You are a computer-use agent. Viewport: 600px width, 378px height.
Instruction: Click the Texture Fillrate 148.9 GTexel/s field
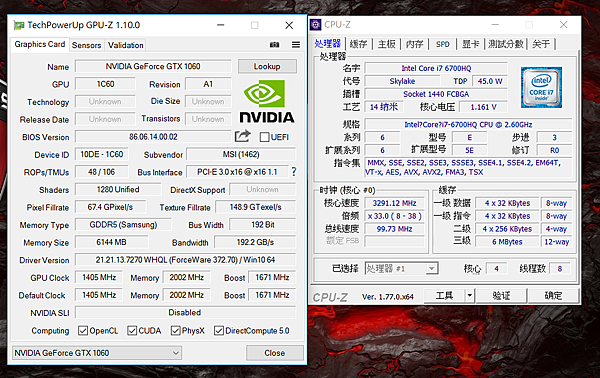(x=256, y=207)
